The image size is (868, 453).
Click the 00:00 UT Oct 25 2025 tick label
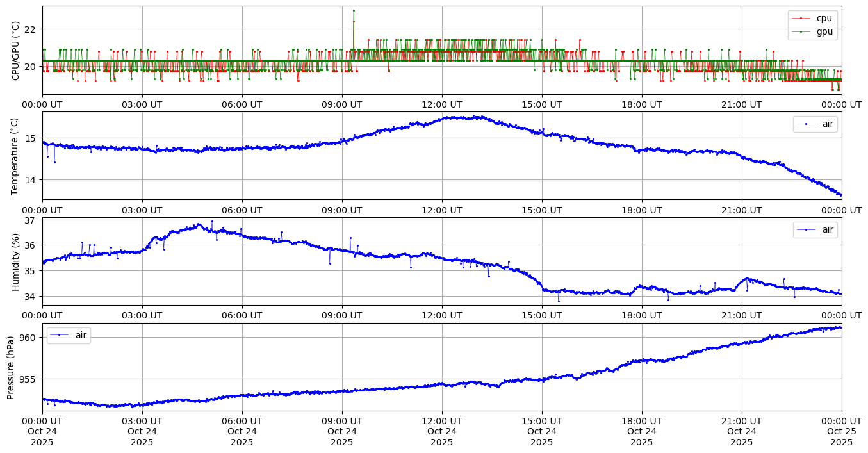point(841,431)
